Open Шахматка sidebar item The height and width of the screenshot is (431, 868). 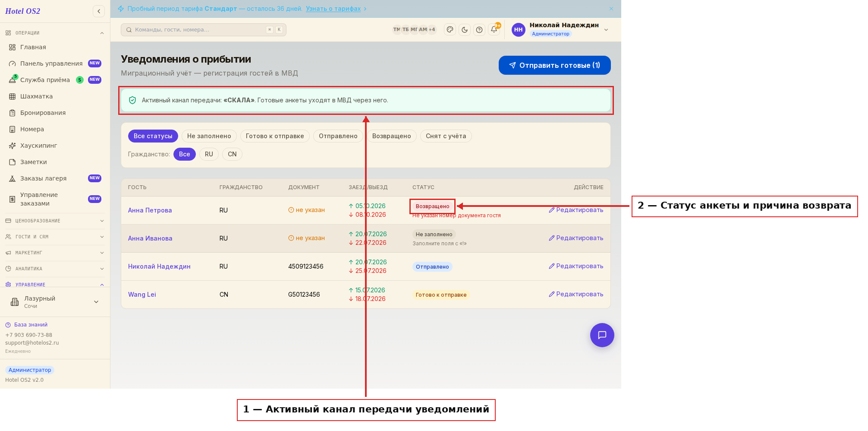click(55, 96)
